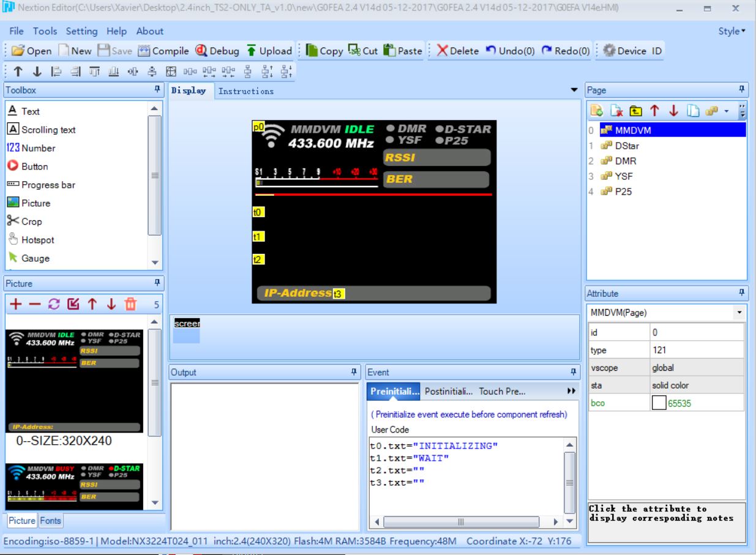Delete all pictures with the trash icon
756x555 pixels.
(x=130, y=304)
